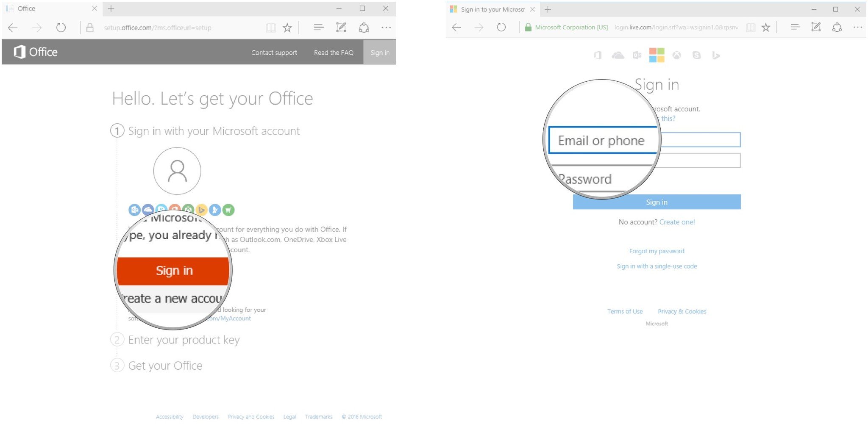Click the gray Xbox icon on sign-in page
This screenshot has height=432, width=868.
click(677, 55)
